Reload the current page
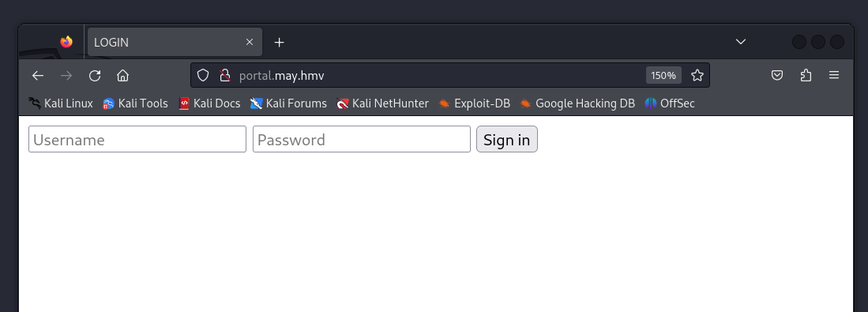Viewport: 868px width, 312px height. click(x=95, y=75)
